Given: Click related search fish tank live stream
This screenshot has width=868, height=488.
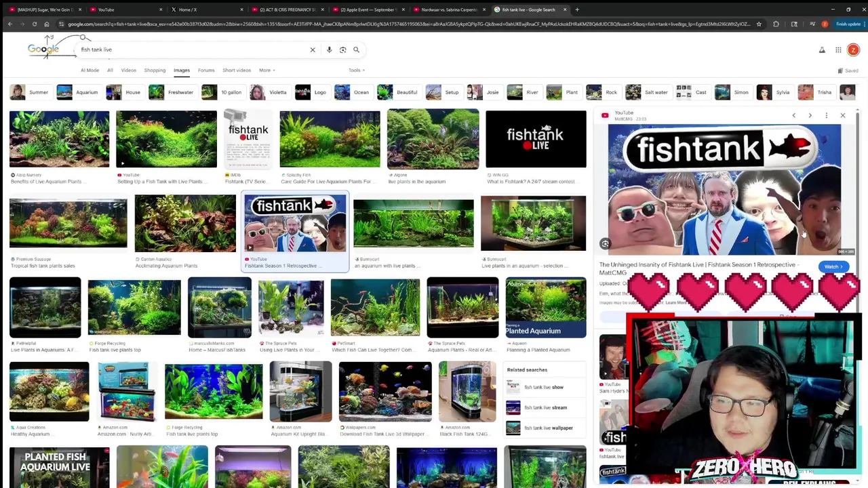Looking at the screenshot, I should point(546,407).
